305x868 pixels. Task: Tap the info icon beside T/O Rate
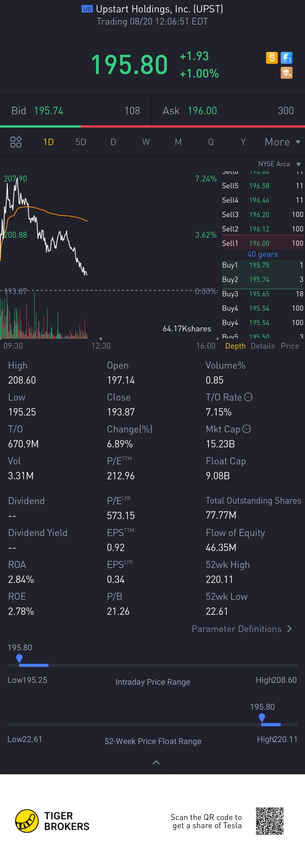pyautogui.click(x=248, y=397)
